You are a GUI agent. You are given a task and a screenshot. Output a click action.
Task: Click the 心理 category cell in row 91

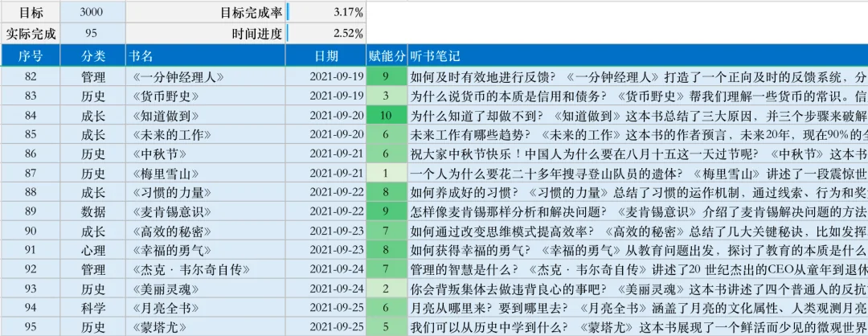92,250
